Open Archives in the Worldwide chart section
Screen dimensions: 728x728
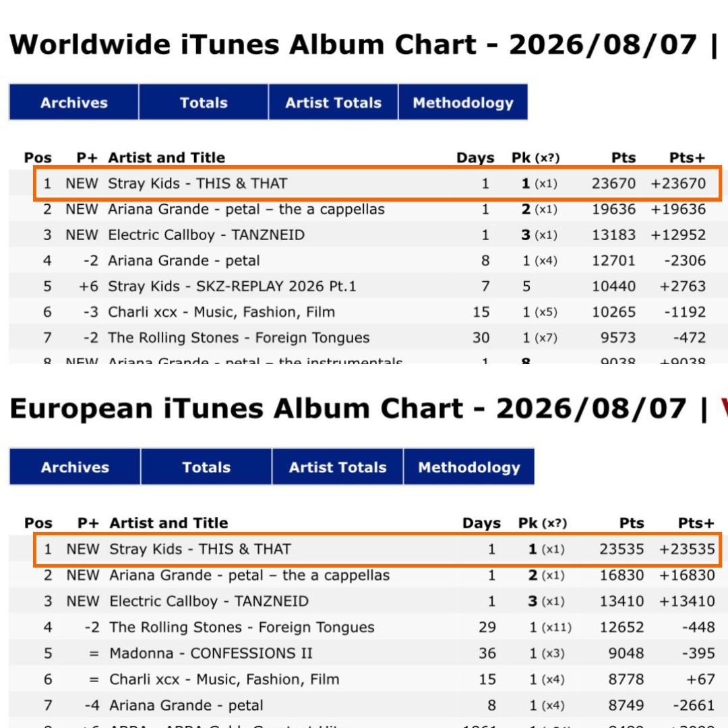tap(74, 102)
